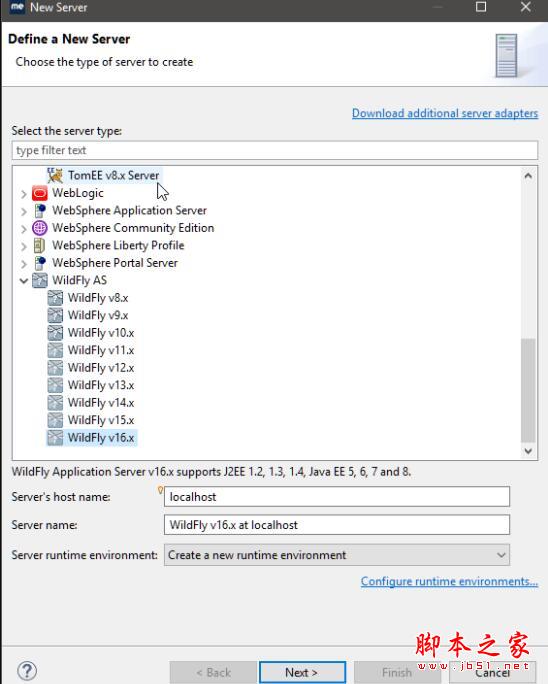Click the server list scrollbar thumb

pyautogui.click(x=528, y=390)
